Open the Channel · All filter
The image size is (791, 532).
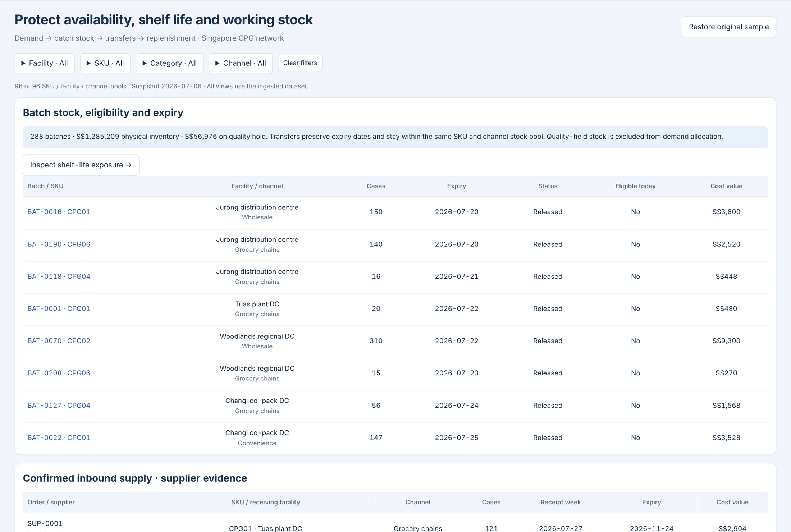point(241,63)
